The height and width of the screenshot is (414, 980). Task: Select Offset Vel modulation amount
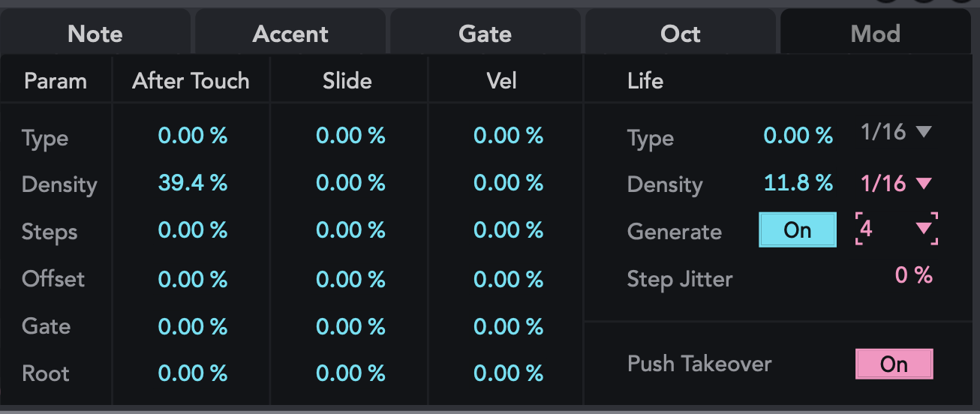click(x=508, y=280)
